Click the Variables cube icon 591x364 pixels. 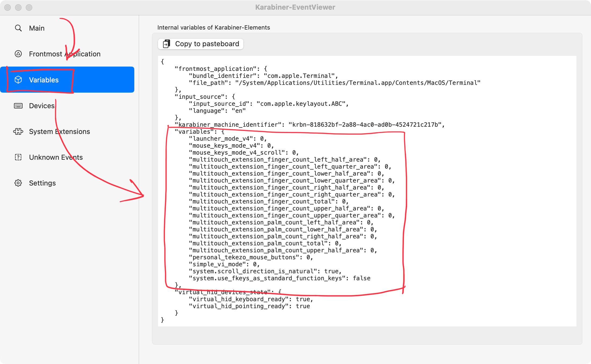click(18, 80)
